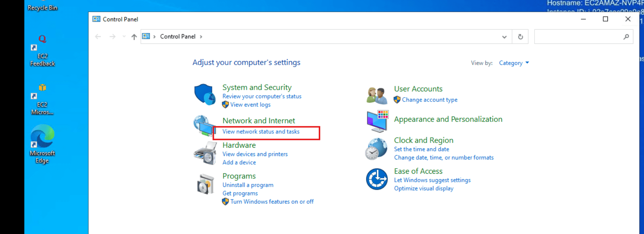
Task: Click the Appearance and Personalization heading
Action: 448,120
